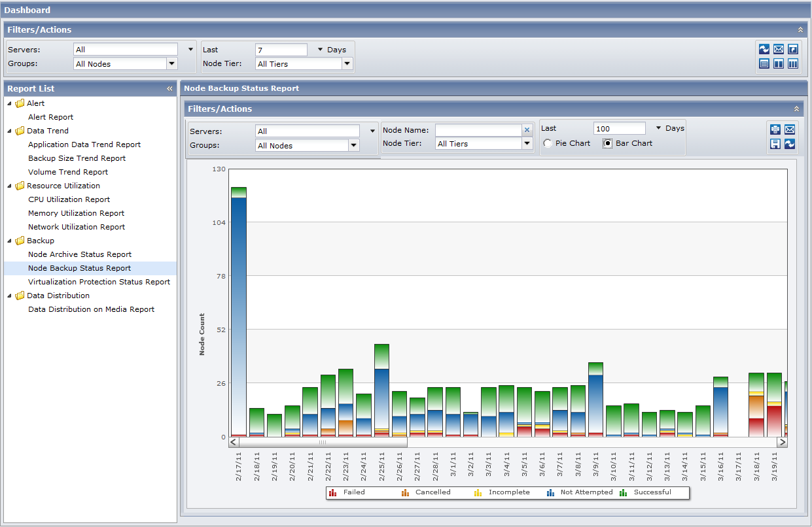
Task: Click the Backup folder icon
Action: pos(20,241)
